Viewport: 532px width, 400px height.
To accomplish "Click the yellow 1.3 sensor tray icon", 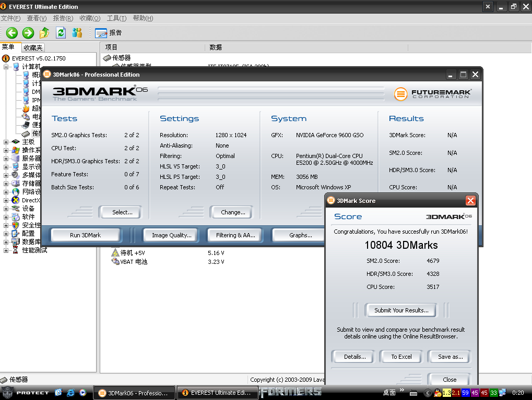I will [x=446, y=393].
